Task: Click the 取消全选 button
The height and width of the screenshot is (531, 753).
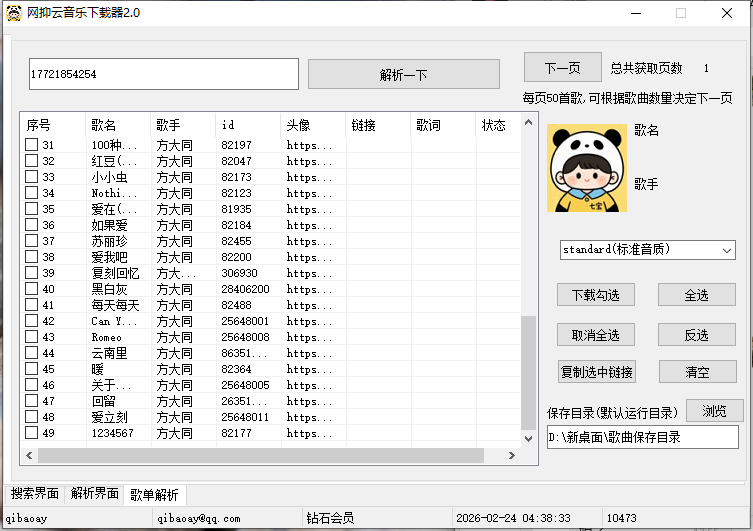Action: [595, 335]
